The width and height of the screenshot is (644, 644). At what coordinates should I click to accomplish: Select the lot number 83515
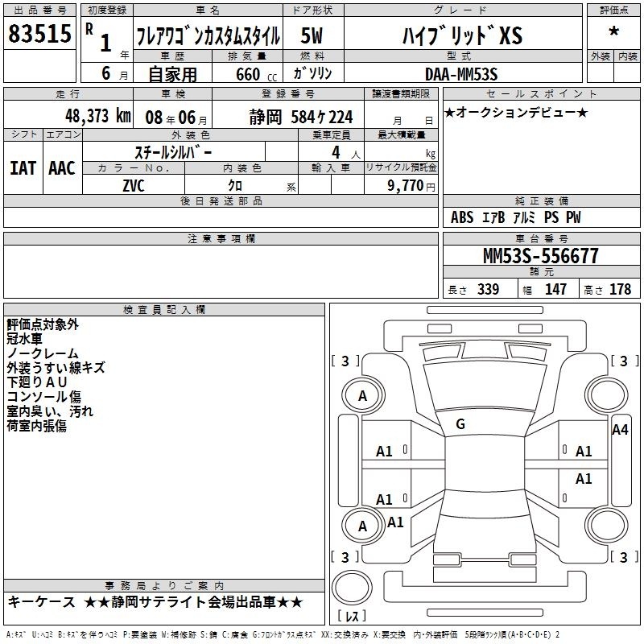pos(38,34)
